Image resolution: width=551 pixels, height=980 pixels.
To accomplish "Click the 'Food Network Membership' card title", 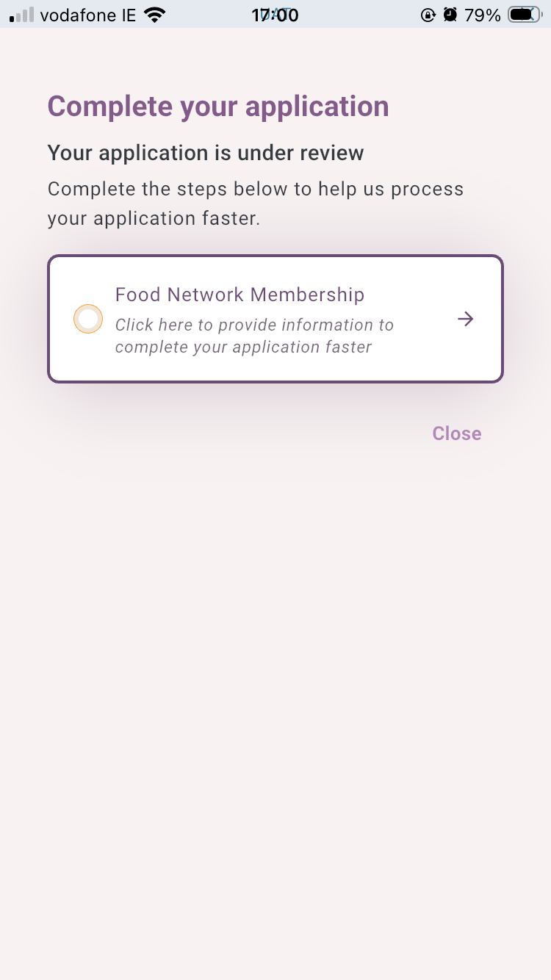I will coord(240,295).
